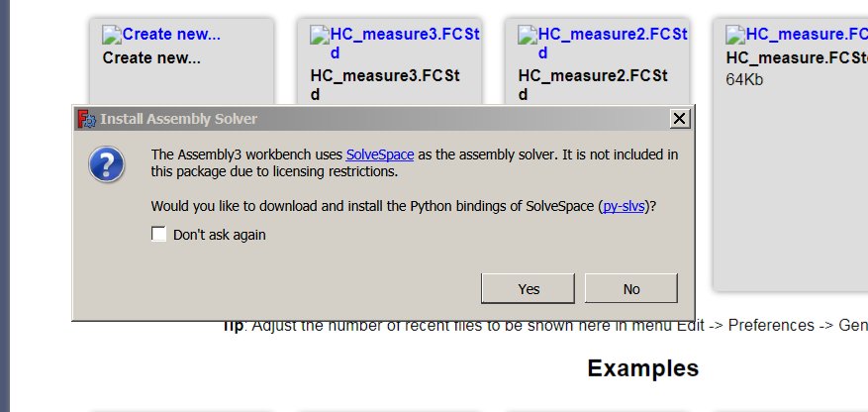Click the Yes button to install solver
The height and width of the screenshot is (412, 868).
click(528, 288)
